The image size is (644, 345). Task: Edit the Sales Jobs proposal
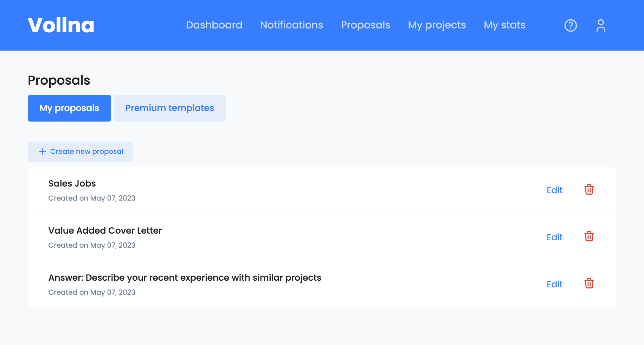coord(554,190)
